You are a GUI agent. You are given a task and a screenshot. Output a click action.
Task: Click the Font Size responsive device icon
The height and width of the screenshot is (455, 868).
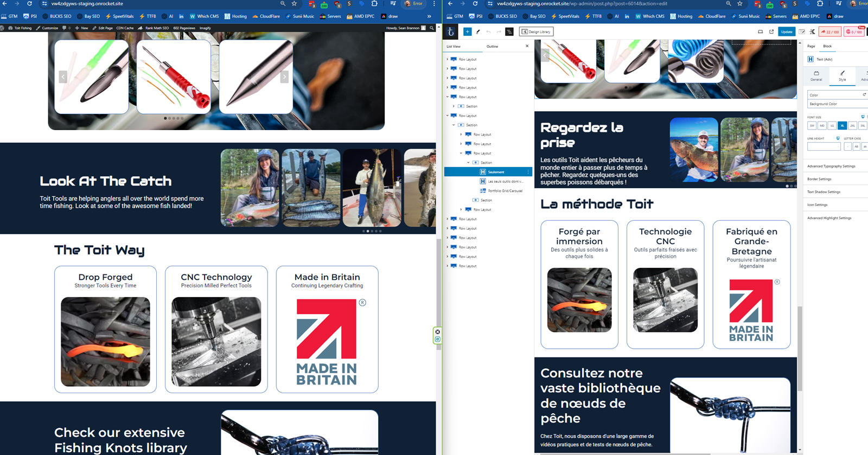863,117
